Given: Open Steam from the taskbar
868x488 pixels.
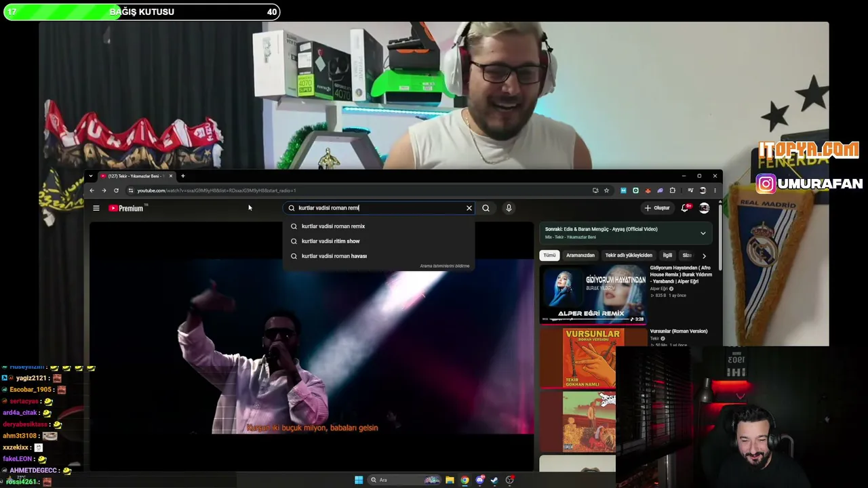Looking at the screenshot, I should [x=495, y=480].
